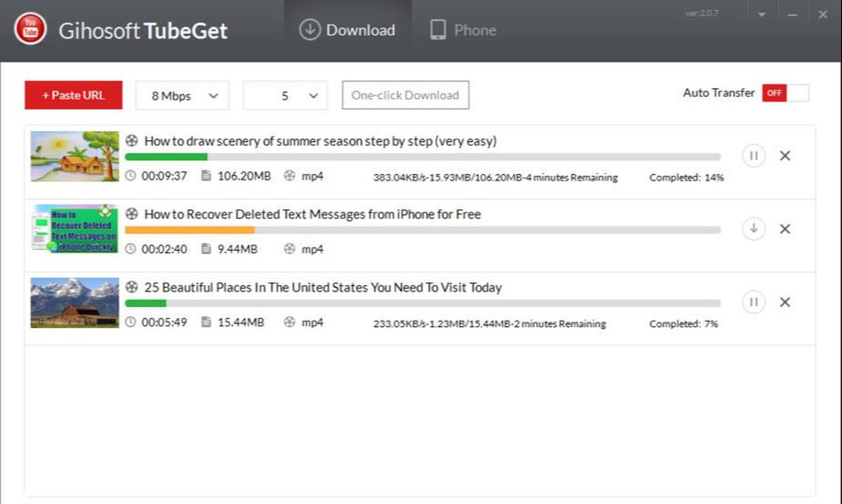Viewport: 842px width, 504px height.
Task: Remove the summer season scenery video
Action: [x=785, y=156]
